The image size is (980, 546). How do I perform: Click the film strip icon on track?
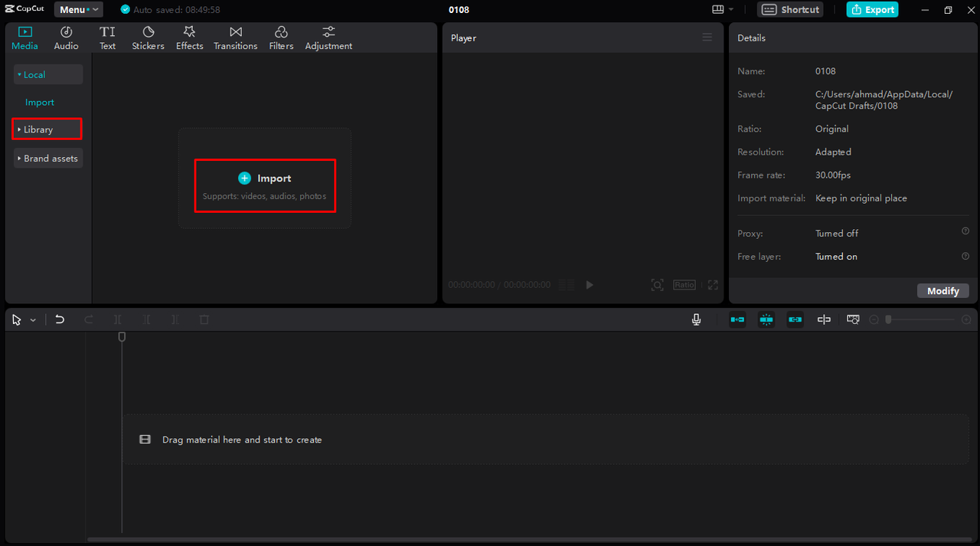click(x=145, y=440)
